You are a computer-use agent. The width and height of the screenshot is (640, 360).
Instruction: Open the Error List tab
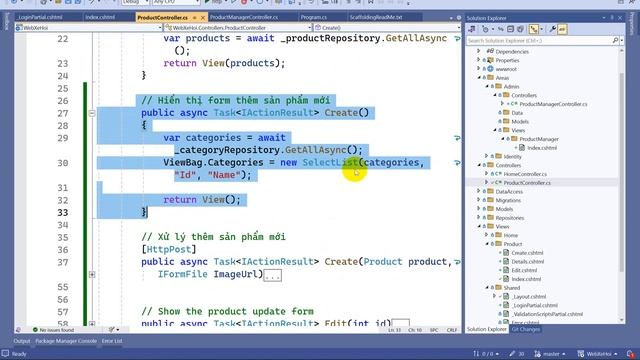(x=112, y=341)
